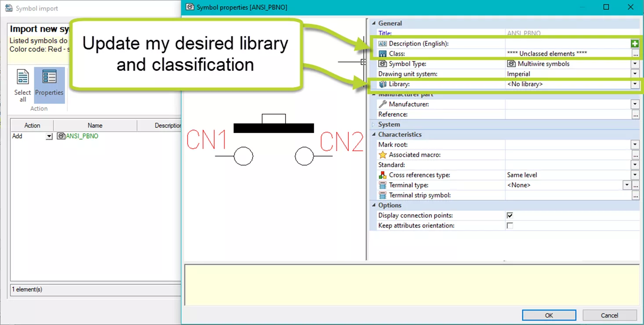This screenshot has height=325, width=644.
Task: Collapse the General section
Action: 374,23
